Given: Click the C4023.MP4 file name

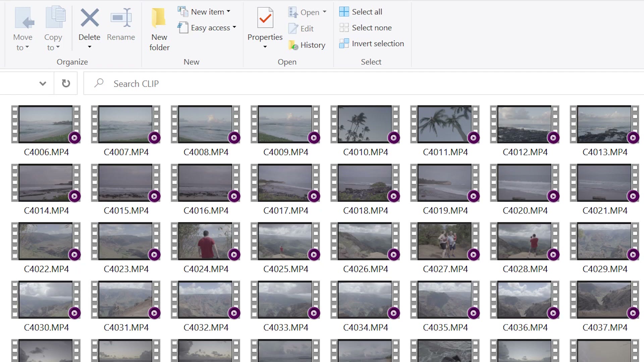Looking at the screenshot, I should click(126, 269).
